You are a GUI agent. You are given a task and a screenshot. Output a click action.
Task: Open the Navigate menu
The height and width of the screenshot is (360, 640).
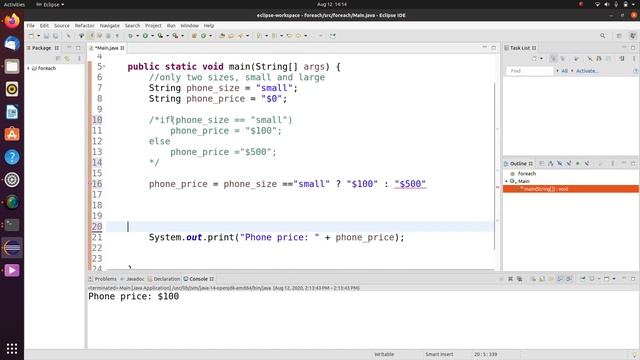point(110,25)
